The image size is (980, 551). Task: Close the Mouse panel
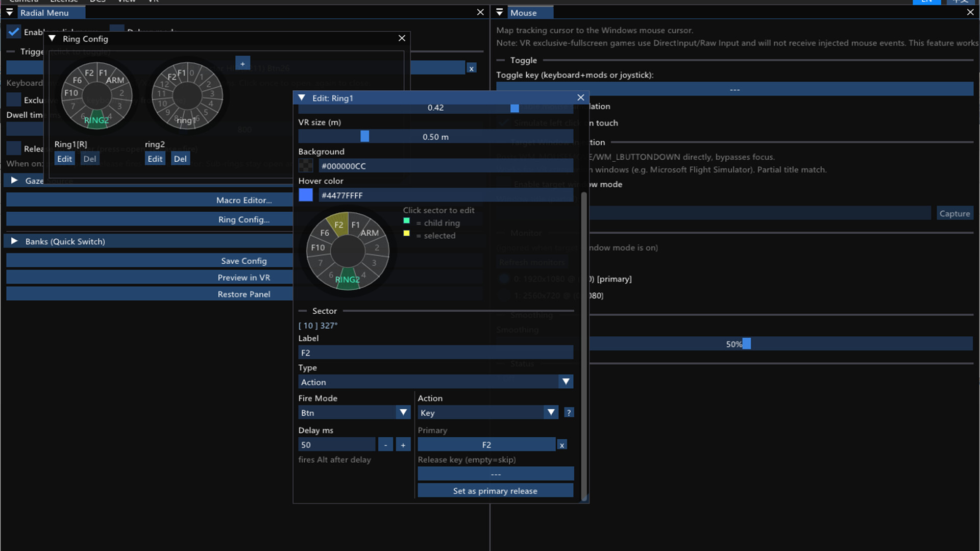tap(970, 12)
